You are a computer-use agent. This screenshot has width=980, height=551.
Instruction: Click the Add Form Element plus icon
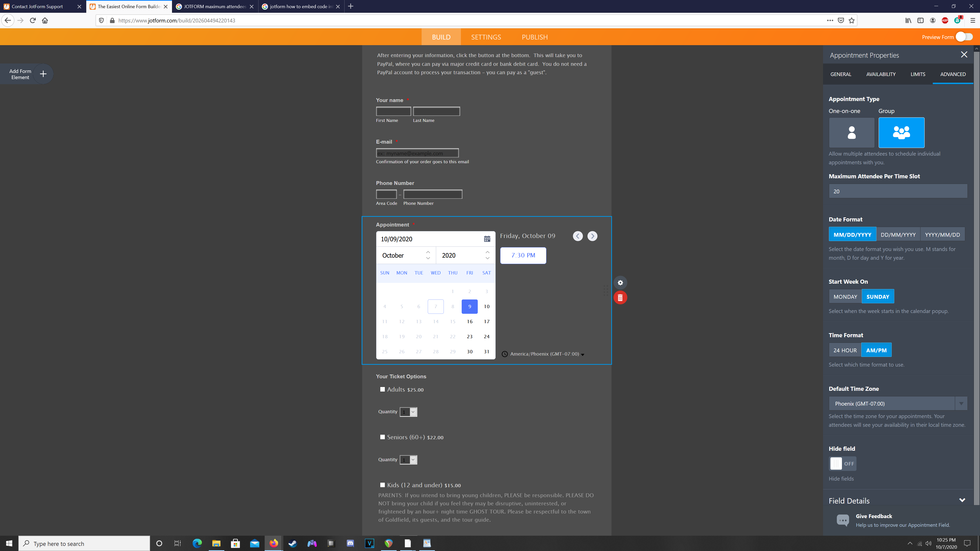pos(43,74)
